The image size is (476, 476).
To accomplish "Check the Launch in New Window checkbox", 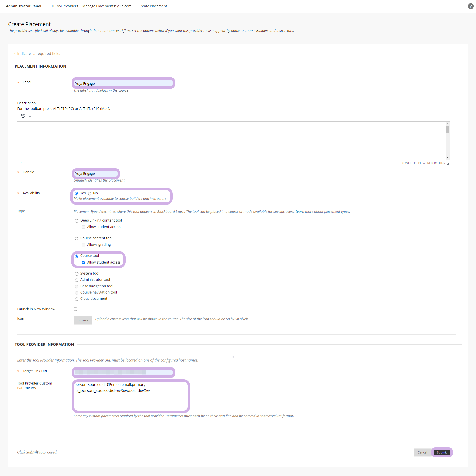I will 75,309.
